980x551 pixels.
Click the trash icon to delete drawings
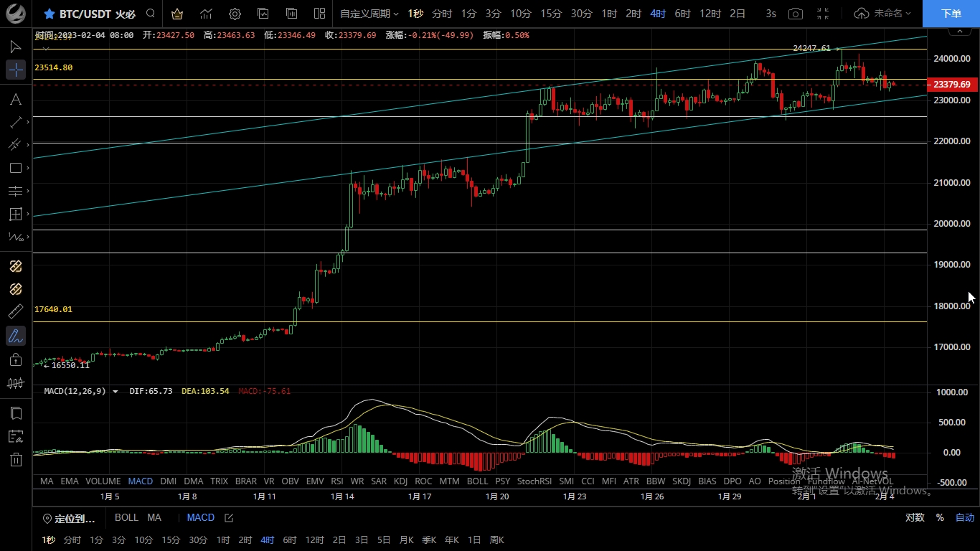[16, 459]
